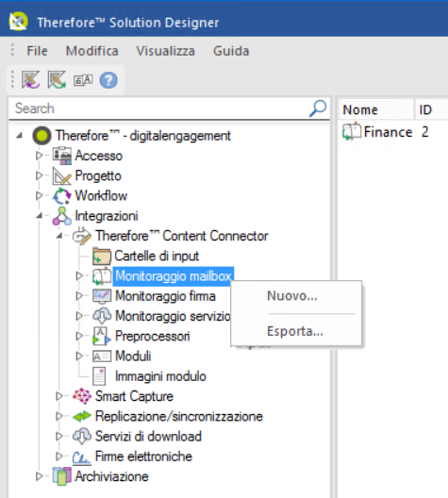This screenshot has height=498, width=448.
Task: Click the Content Connector plug icon
Action: click(x=82, y=236)
